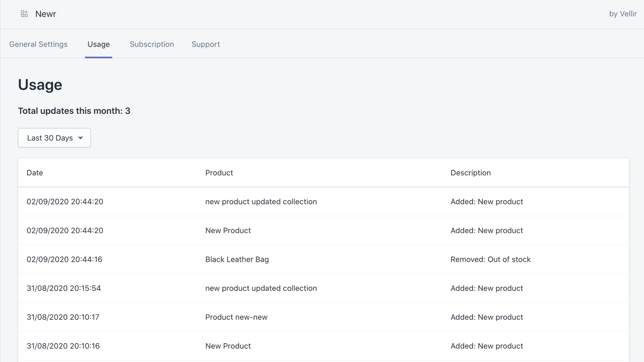This screenshot has width=644, height=362.
Task: Click the Newr app icon
Action: (x=24, y=13)
